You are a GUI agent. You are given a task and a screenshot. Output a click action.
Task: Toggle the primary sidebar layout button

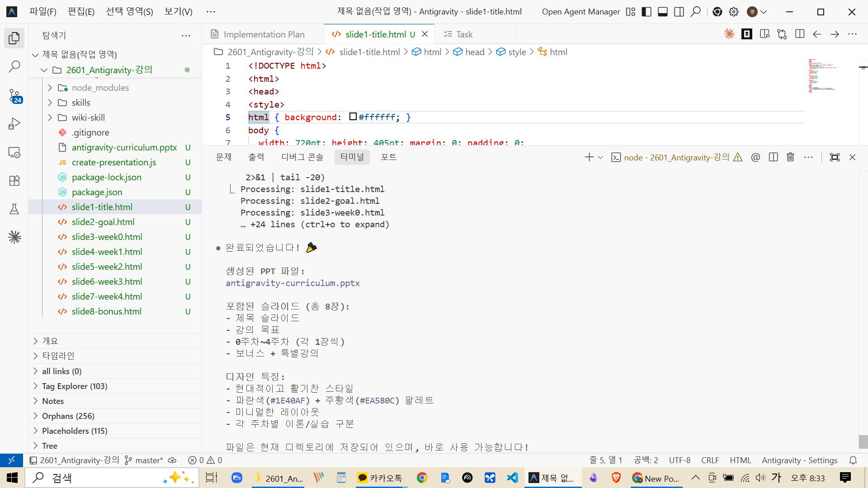(646, 12)
